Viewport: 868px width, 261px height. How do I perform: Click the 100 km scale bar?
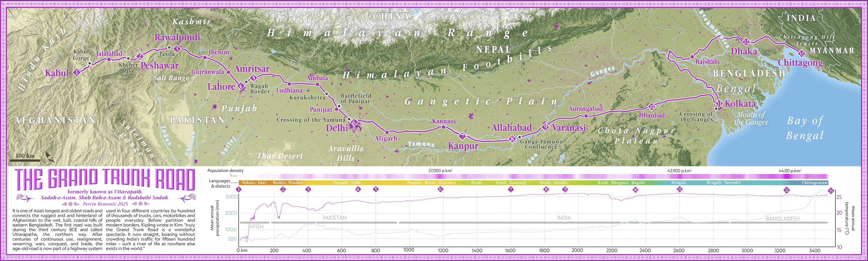25,160
